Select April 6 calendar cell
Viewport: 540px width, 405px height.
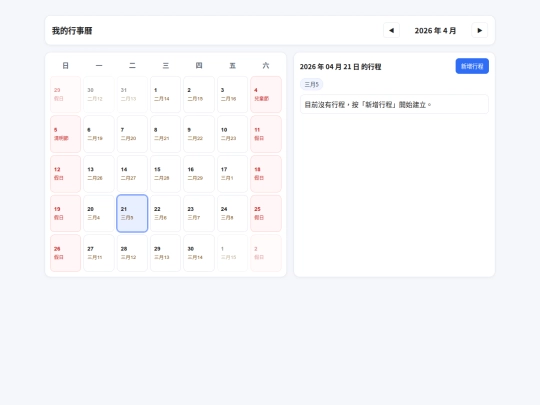click(99, 134)
